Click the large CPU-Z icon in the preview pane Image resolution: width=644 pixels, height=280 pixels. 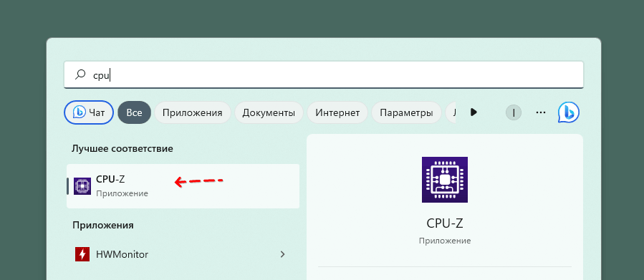[445, 180]
